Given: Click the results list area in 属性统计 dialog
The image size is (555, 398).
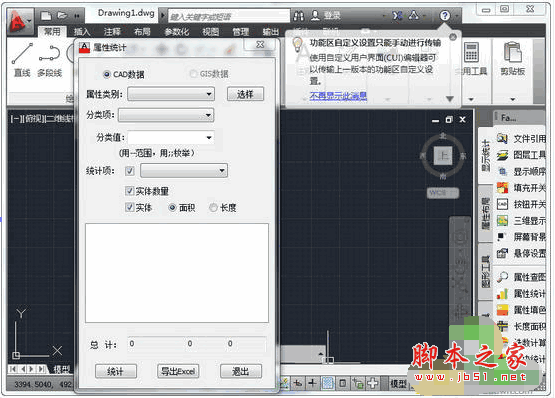Looking at the screenshot, I should (177, 273).
